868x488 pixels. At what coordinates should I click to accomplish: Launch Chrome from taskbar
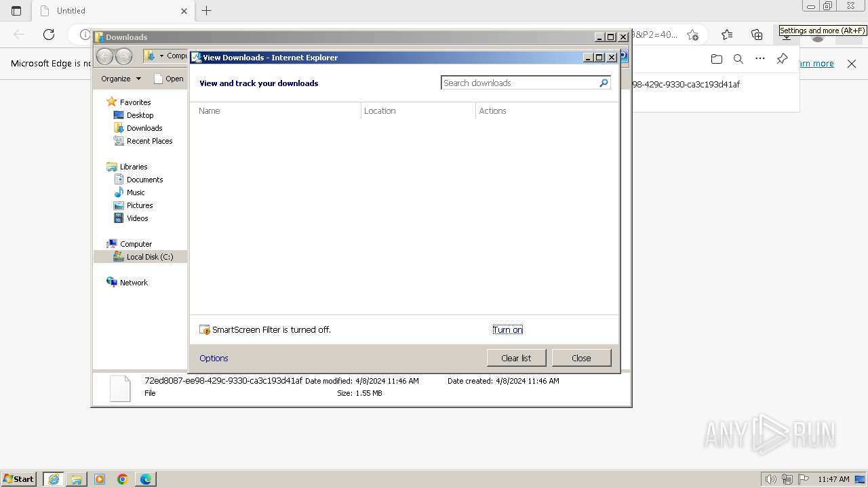pos(123,479)
